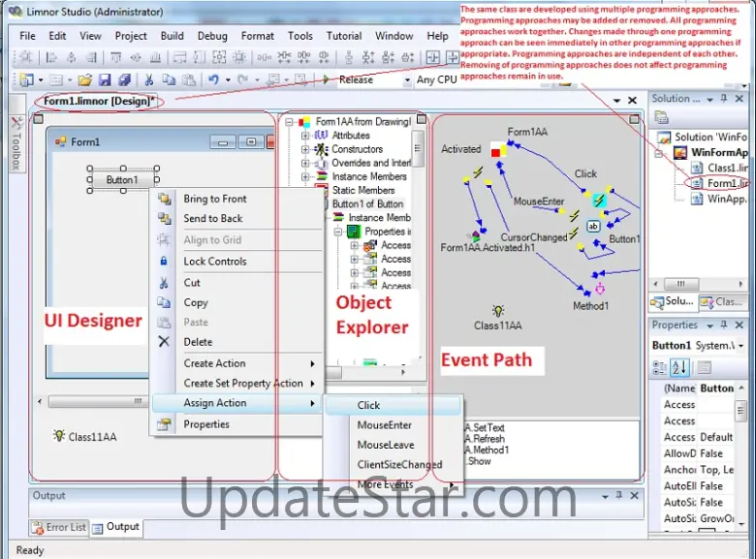Select Button1 on the Form1 designer
Image resolution: width=756 pixels, height=559 pixels.
click(122, 180)
